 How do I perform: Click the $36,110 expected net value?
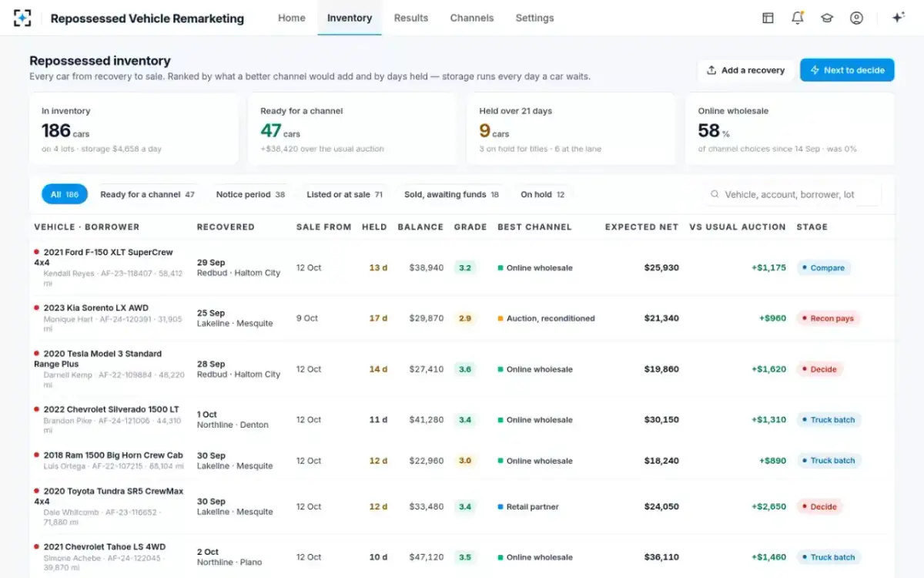pos(661,557)
